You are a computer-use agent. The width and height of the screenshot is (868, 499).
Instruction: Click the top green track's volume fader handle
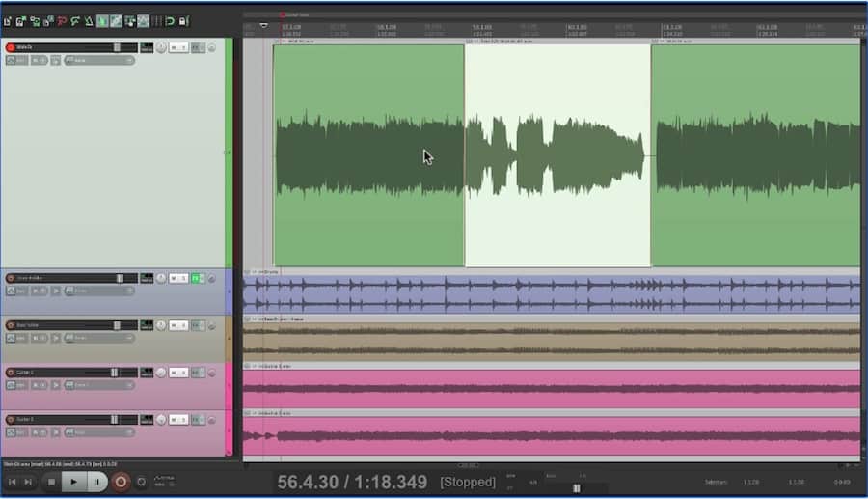[117, 47]
